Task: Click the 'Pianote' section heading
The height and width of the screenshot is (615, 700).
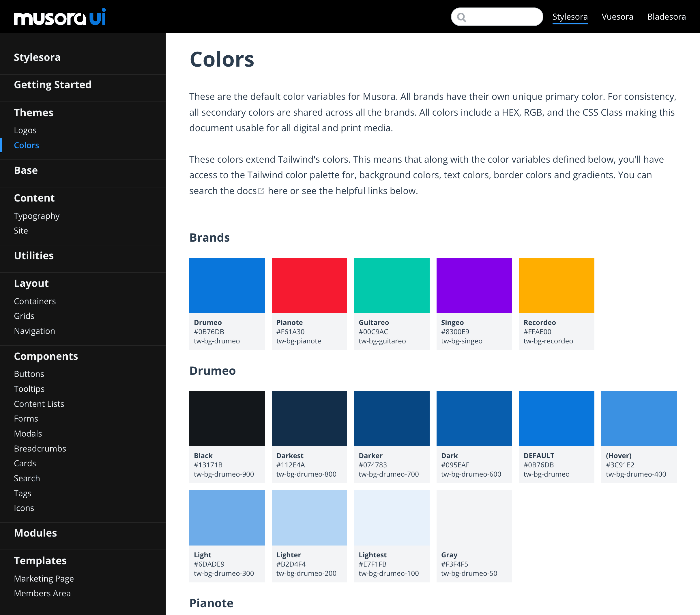Action: 211,603
